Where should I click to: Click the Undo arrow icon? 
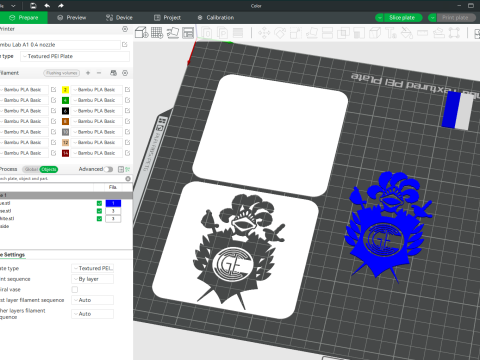pyautogui.click(x=47, y=6)
